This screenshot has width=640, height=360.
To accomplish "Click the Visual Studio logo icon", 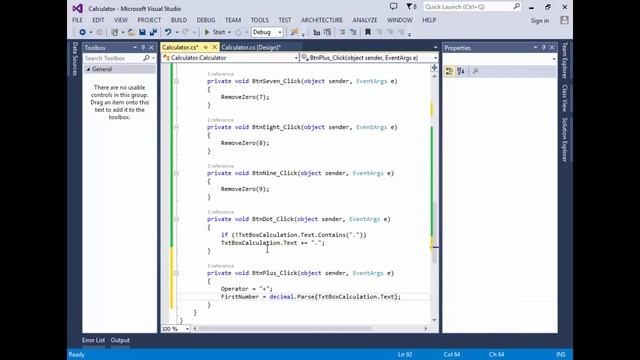I will pyautogui.click(x=77, y=8).
